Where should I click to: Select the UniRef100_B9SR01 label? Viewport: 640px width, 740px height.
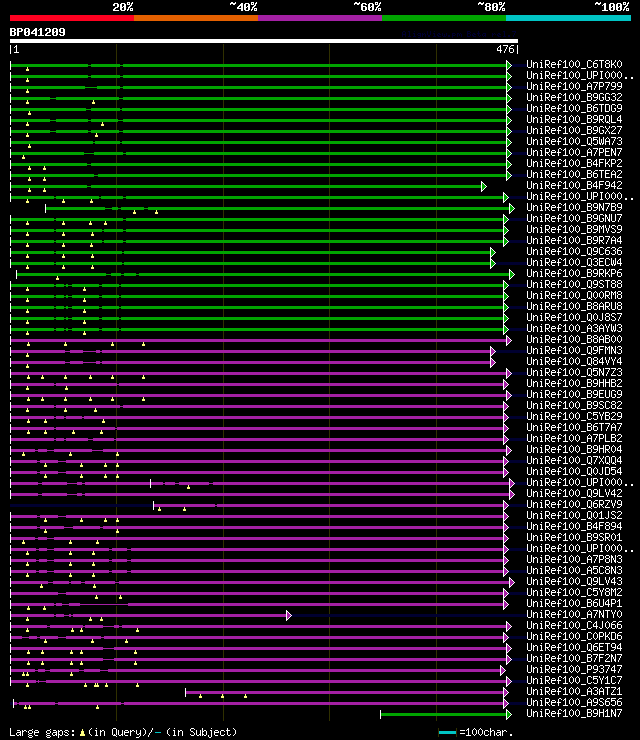pos(574,538)
